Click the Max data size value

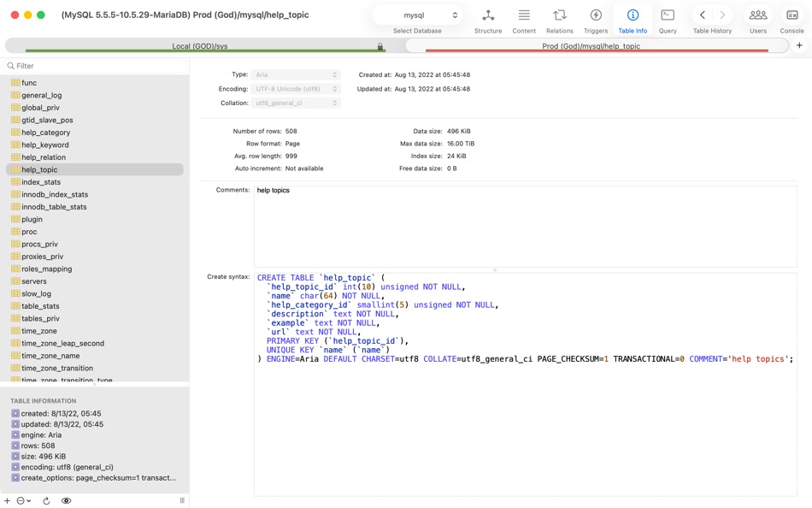pyautogui.click(x=461, y=144)
